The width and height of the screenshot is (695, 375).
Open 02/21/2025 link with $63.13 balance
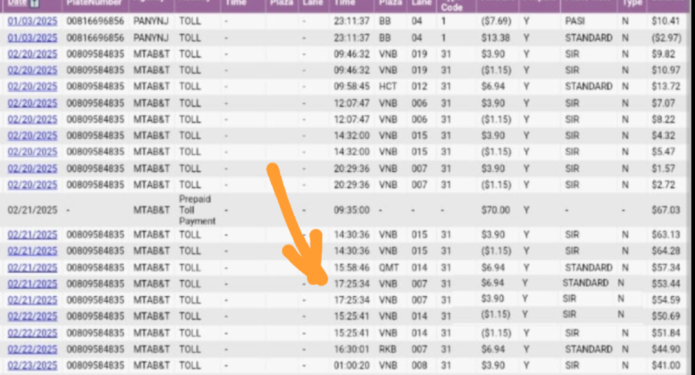tap(32, 234)
